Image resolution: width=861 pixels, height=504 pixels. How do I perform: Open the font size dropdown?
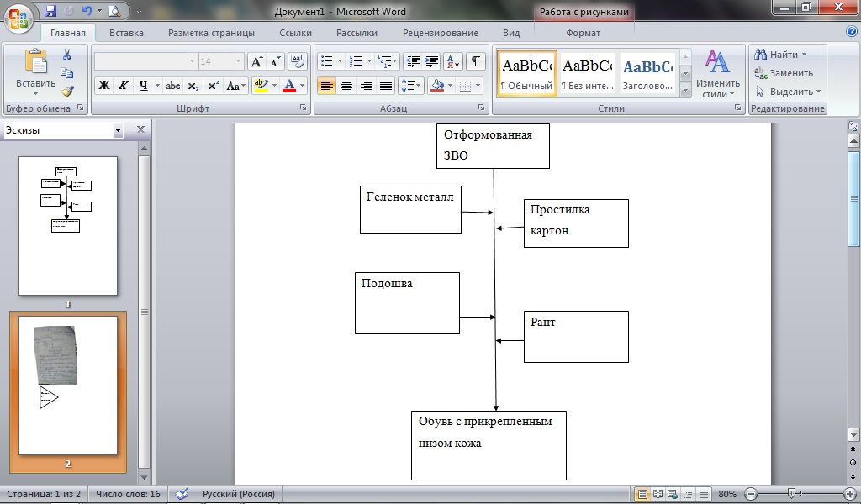(x=238, y=60)
